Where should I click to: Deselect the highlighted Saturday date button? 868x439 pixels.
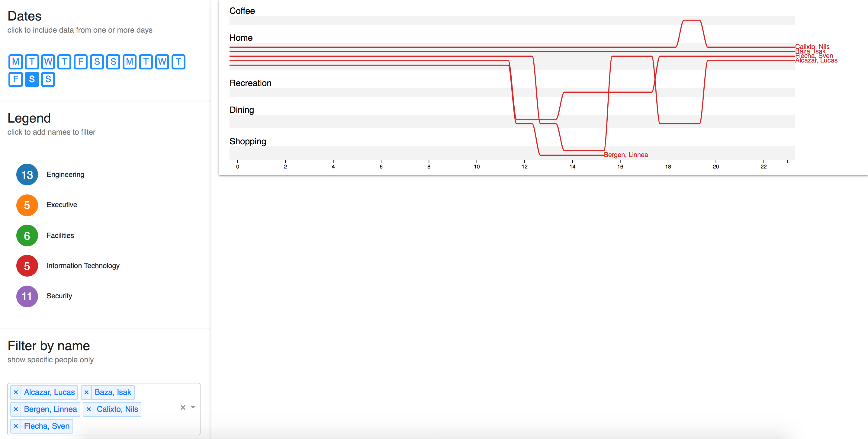[32, 79]
